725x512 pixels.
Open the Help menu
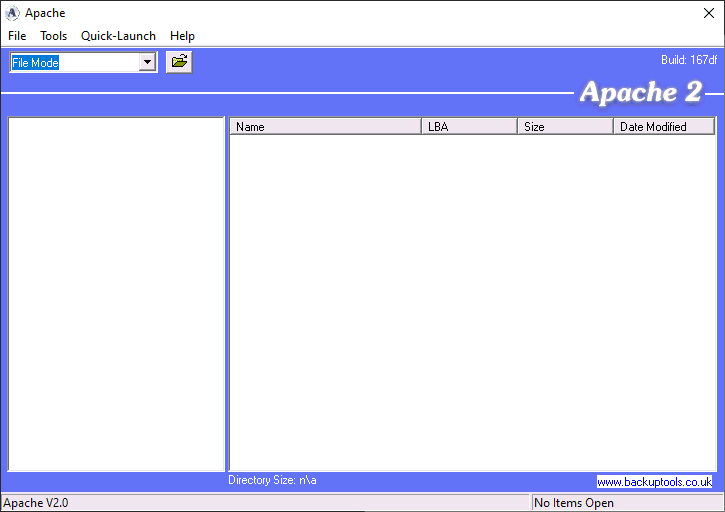click(x=182, y=36)
